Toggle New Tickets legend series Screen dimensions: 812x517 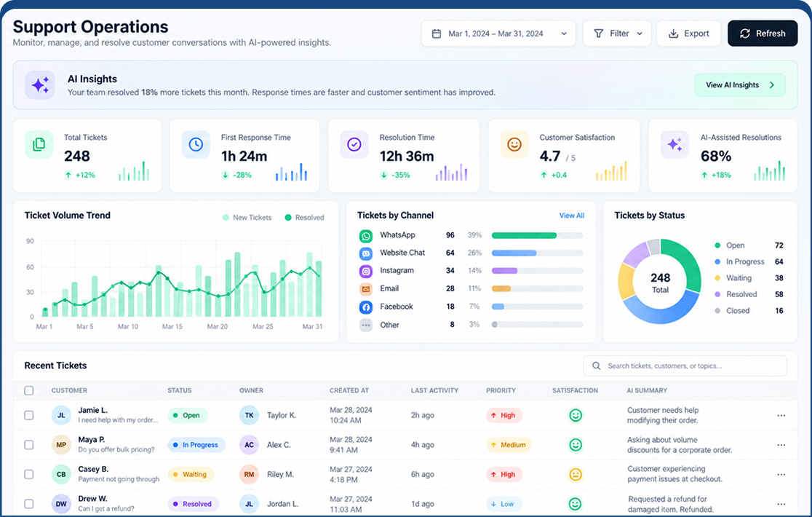[247, 218]
